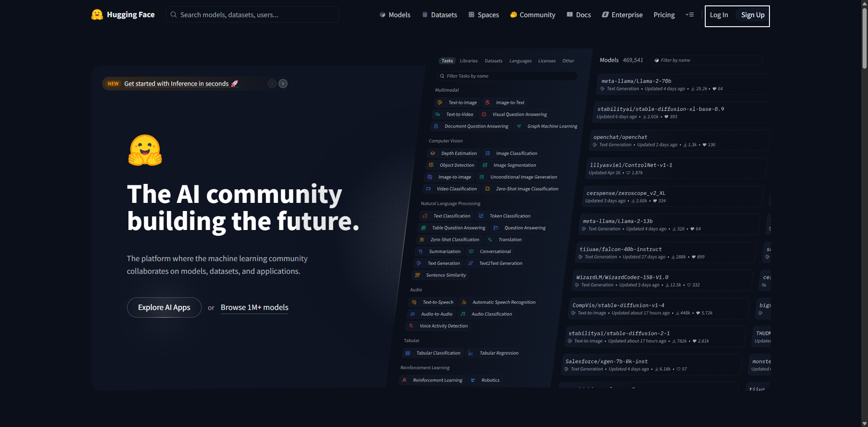Open the openchat/openchat model card
This screenshot has height=427, width=868.
coord(679,141)
